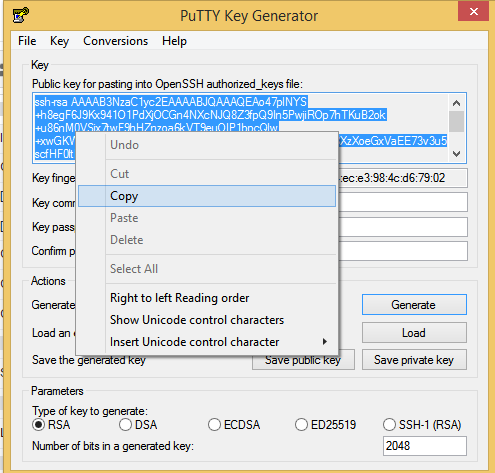Open the File menu
This screenshot has width=495, height=473.
[x=27, y=41]
